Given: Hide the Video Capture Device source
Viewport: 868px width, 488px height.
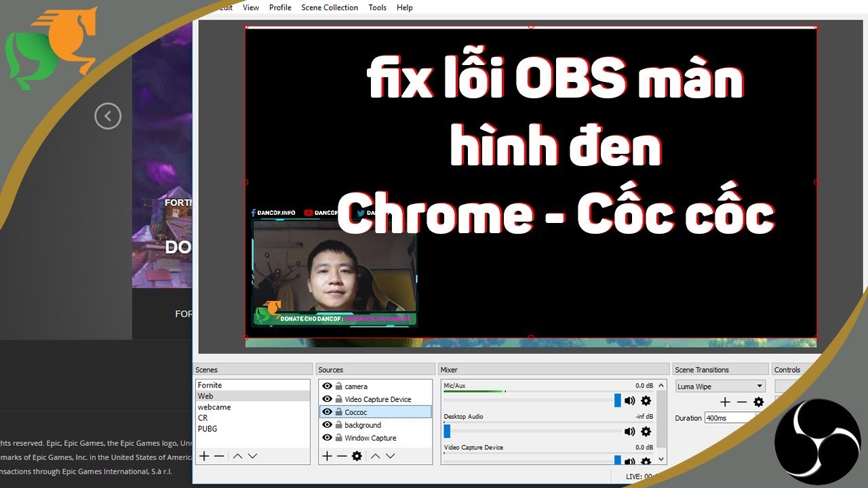Looking at the screenshot, I should pos(327,399).
